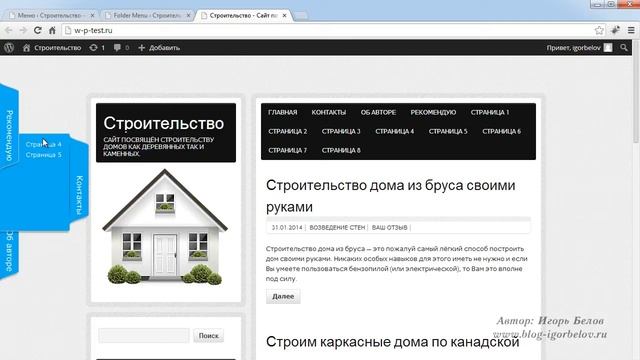Bookmark the page with star icon
This screenshot has width=640, height=360.
599,30
